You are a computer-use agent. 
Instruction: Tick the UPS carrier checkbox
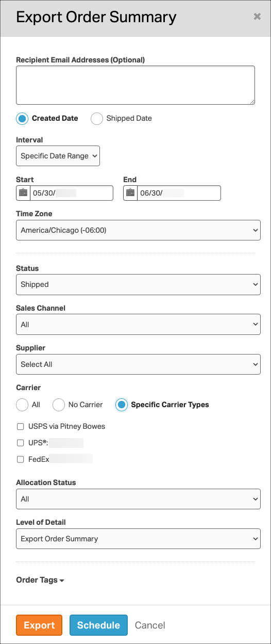tap(21, 443)
